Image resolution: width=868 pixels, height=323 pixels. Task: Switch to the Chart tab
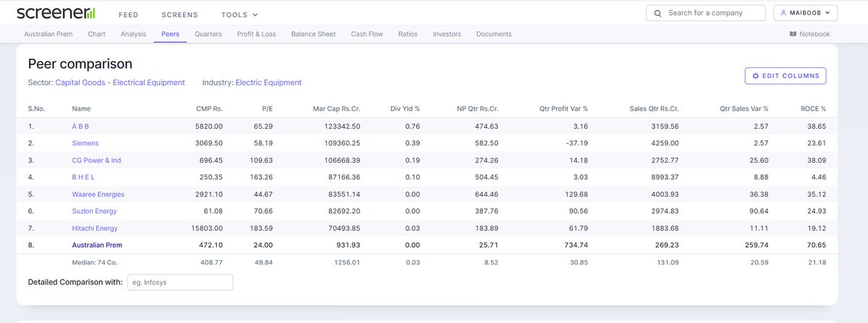coord(97,34)
